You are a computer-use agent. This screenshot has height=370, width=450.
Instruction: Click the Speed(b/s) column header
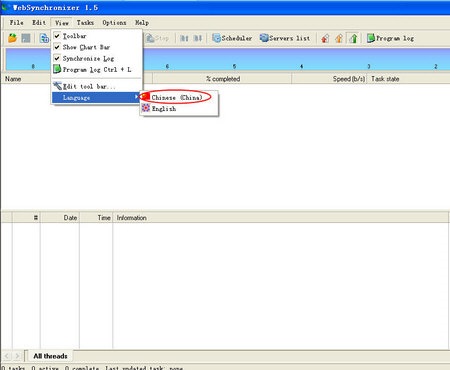tap(329, 79)
